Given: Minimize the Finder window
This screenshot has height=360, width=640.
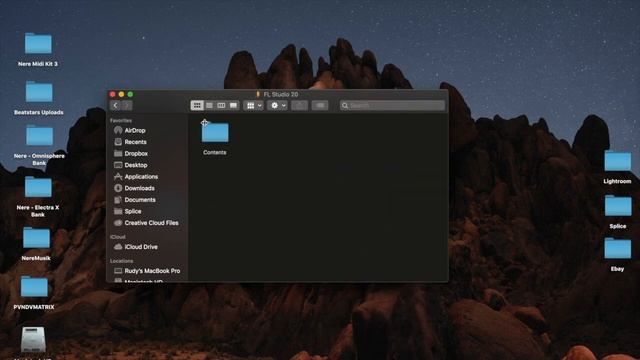Looking at the screenshot, I should [x=121, y=94].
